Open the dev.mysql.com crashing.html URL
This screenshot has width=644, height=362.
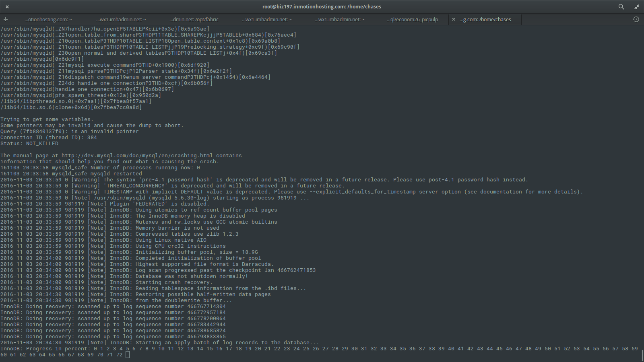pyautogui.click(x=137, y=156)
